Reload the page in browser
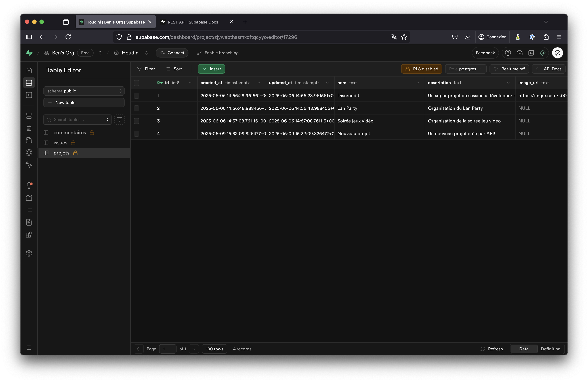Image resolution: width=588 pixels, height=382 pixels. (68, 37)
